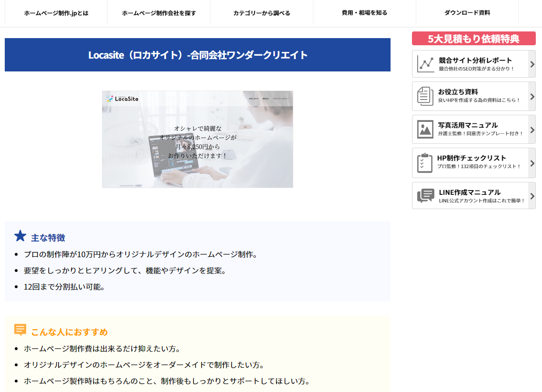This screenshot has width=542, height=392.
Task: Click the 5大見積もり依頼特典 red banner
Action: [473, 39]
